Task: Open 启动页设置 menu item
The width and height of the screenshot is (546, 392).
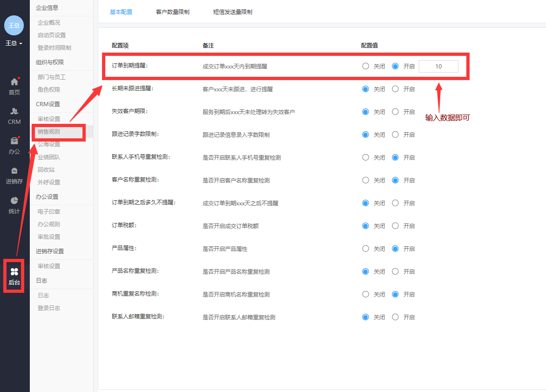Action: pos(52,35)
